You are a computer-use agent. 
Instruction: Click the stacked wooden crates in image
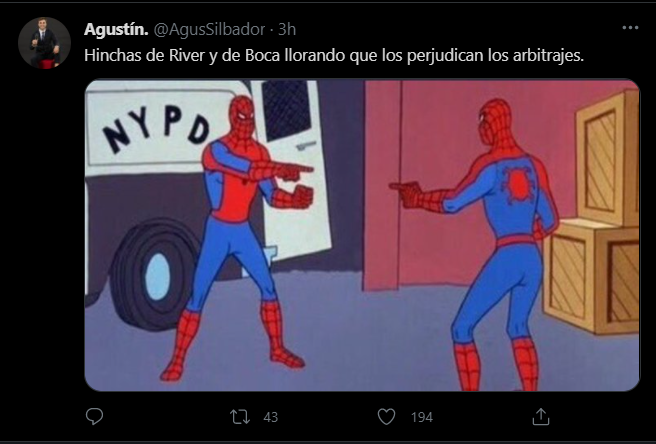click(x=594, y=213)
